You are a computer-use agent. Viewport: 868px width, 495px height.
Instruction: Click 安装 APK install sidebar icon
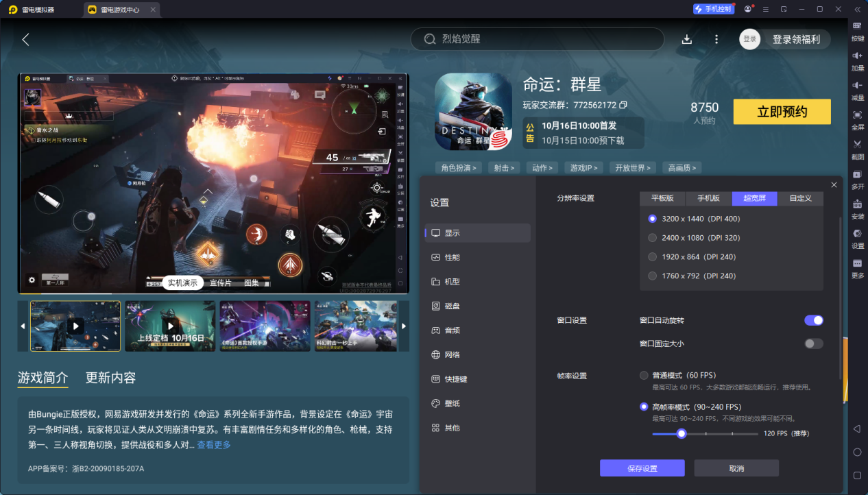[857, 208]
